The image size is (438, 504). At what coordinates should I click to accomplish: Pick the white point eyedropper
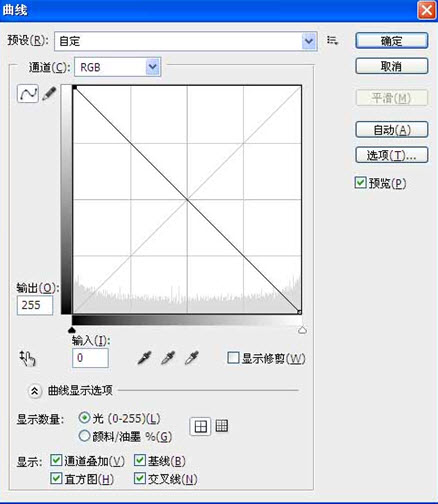(x=192, y=358)
